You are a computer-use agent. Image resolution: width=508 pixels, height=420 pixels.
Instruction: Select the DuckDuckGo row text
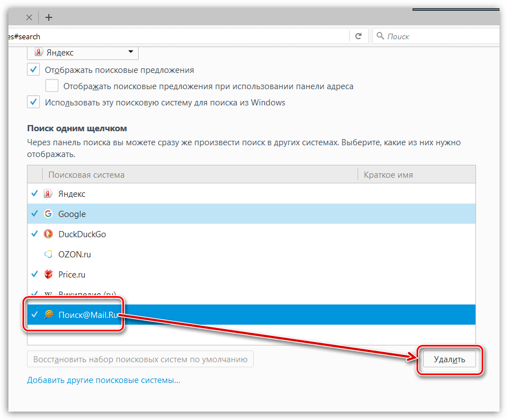82,234
